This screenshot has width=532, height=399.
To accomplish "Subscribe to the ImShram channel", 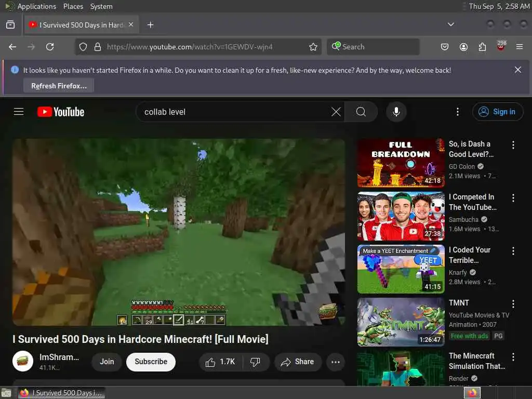I will 151,362.
